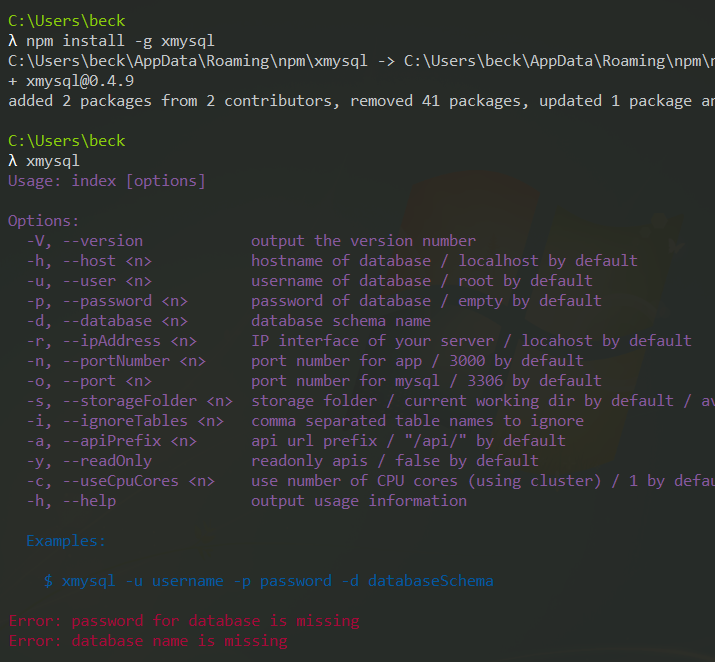Click the 'Usage: index [options]' line
This screenshot has height=662, width=715.
pyautogui.click(x=106, y=181)
